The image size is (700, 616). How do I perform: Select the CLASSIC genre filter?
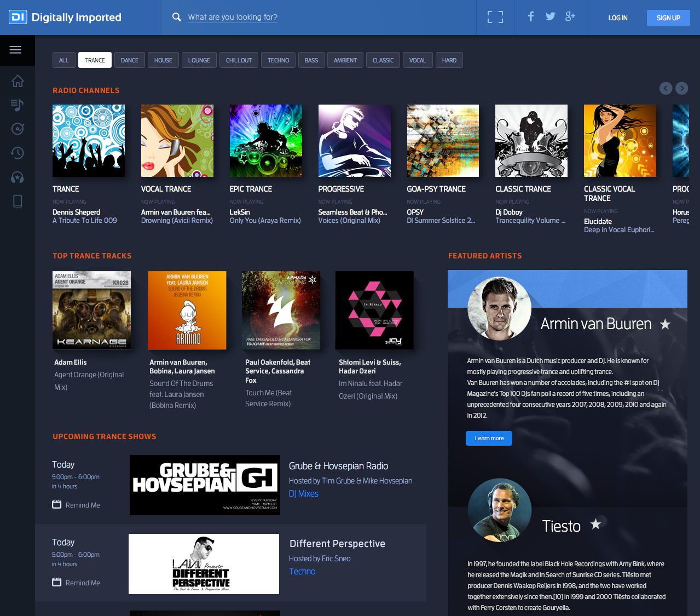[x=383, y=60]
